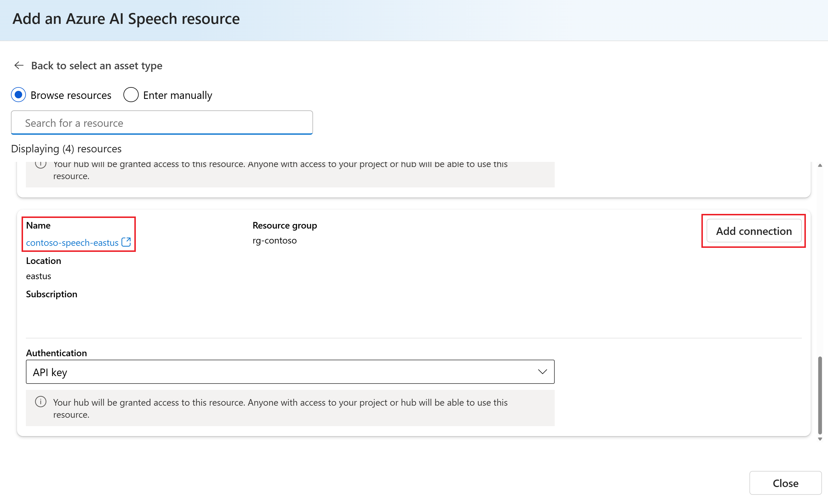828x504 pixels.
Task: Open the contoso-speech-eastus resource link
Action: coord(72,242)
